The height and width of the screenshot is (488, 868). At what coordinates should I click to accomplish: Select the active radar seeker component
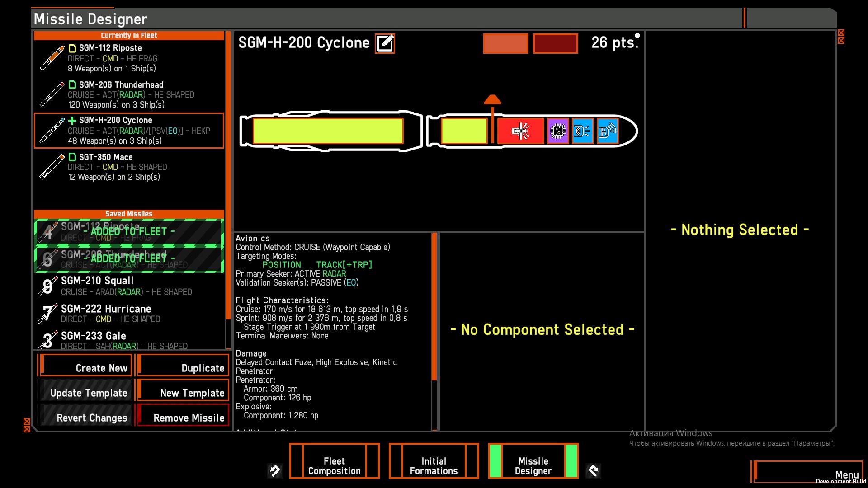pos(607,131)
